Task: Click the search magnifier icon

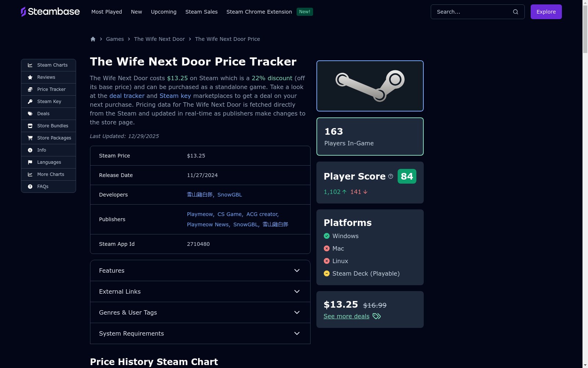Action: (x=516, y=12)
